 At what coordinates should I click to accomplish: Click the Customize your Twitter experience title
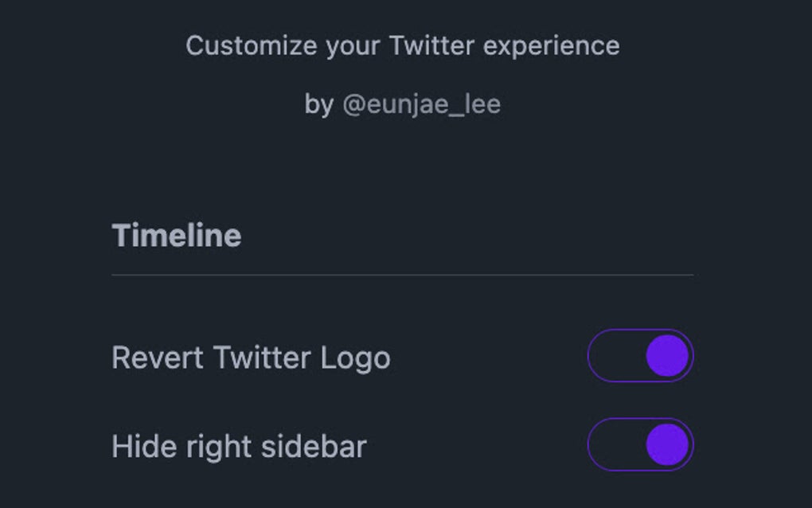403,45
